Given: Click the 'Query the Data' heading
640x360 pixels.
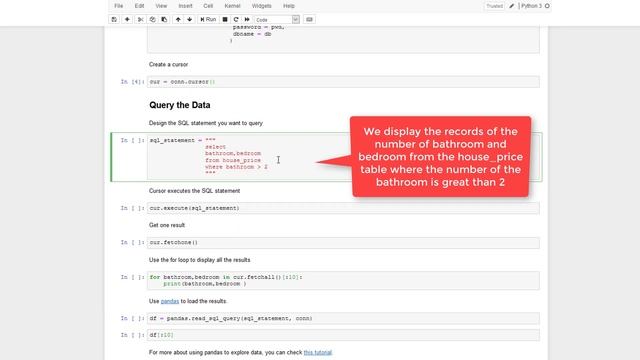Looking at the screenshot, I should click(x=180, y=105).
